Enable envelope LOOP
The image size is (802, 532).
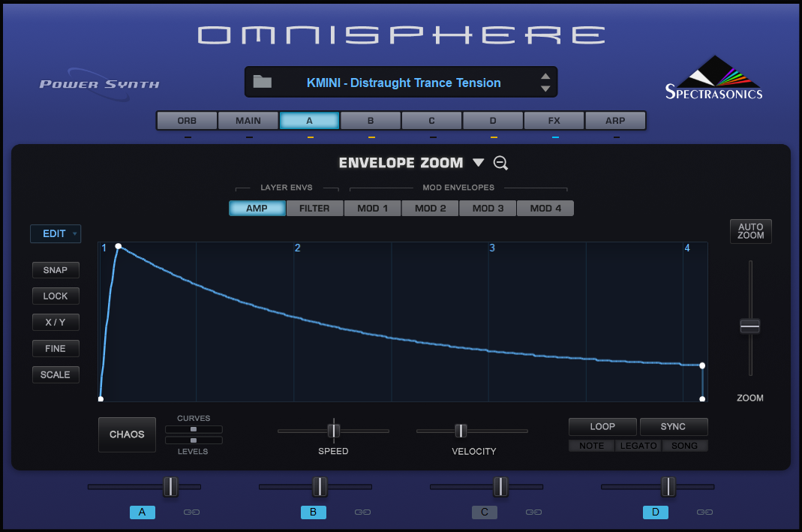tap(602, 427)
